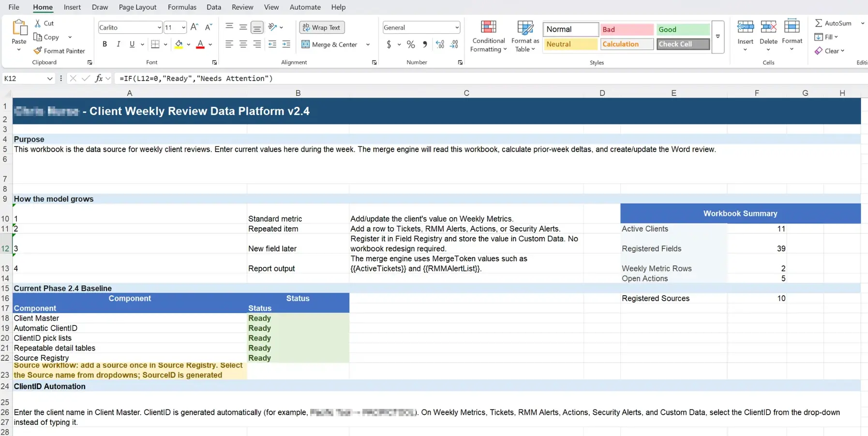The width and height of the screenshot is (868, 436).
Task: Click the Paste clipboard icon
Action: coord(19,28)
